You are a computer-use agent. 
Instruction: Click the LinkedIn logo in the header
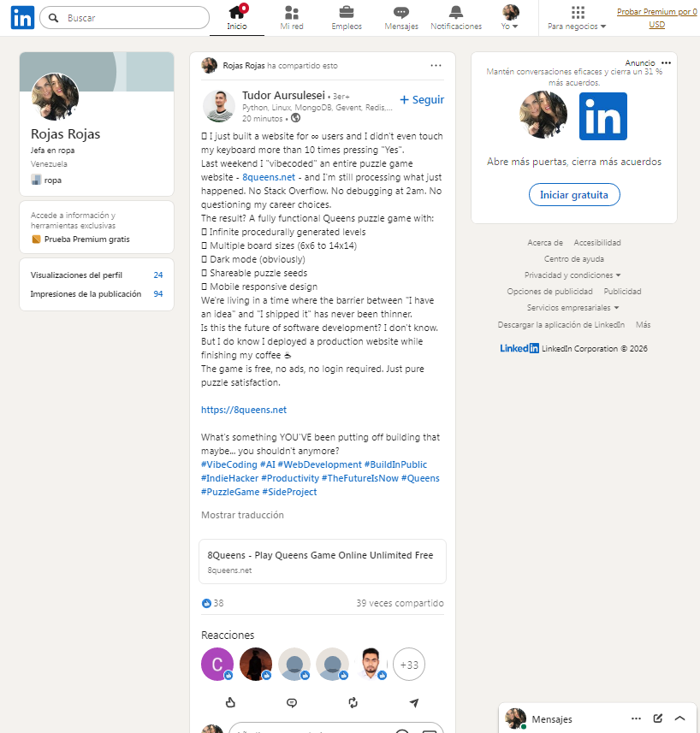(22, 18)
